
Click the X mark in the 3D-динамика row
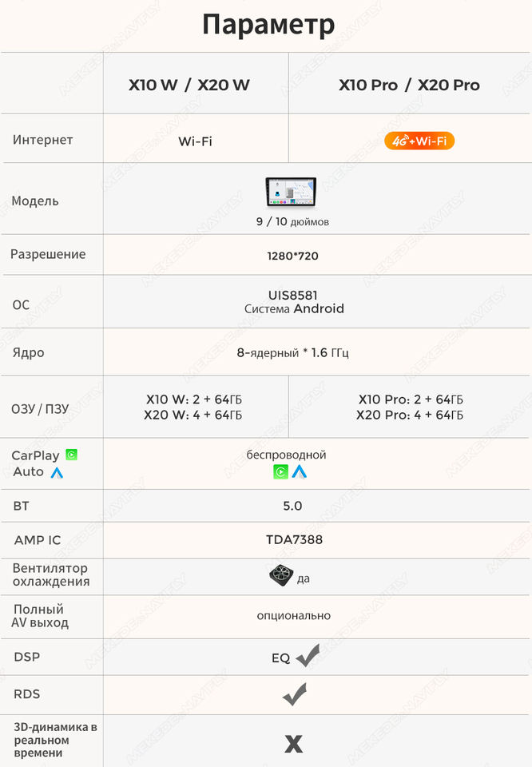point(294,745)
